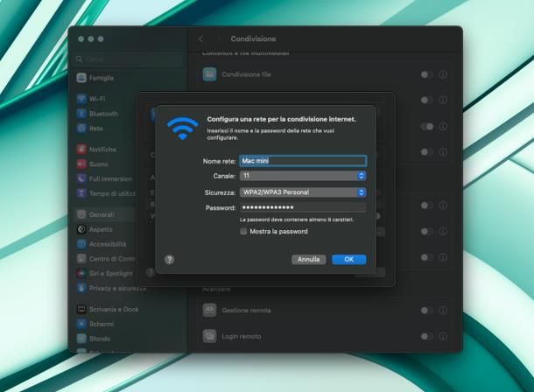Enable the Mostra la password checkbox
The image size is (534, 392).
click(243, 231)
